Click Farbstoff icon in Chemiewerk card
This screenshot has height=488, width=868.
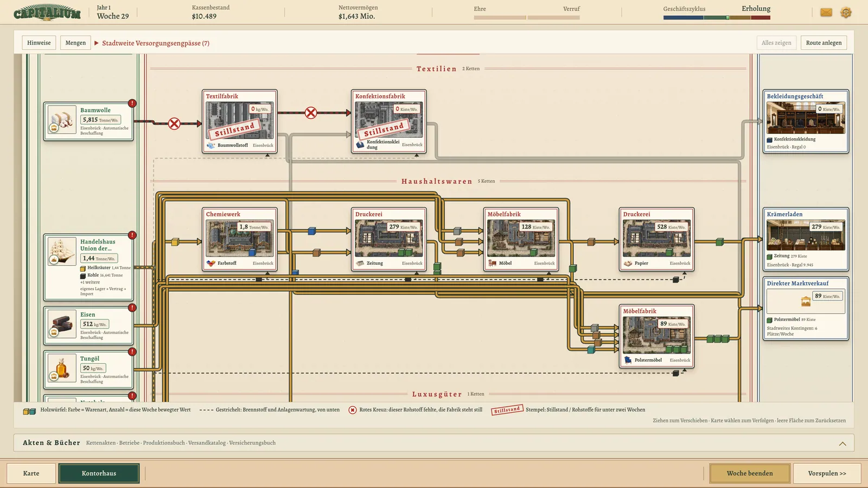click(x=211, y=263)
